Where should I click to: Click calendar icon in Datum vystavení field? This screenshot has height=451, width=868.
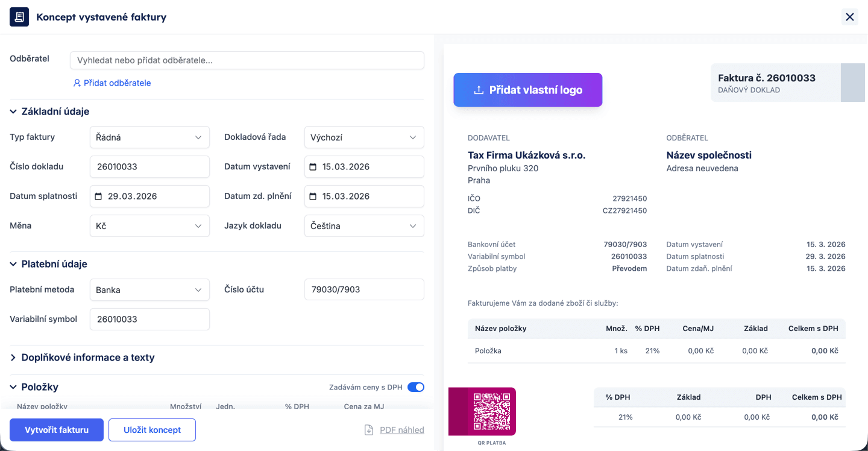pyautogui.click(x=313, y=167)
